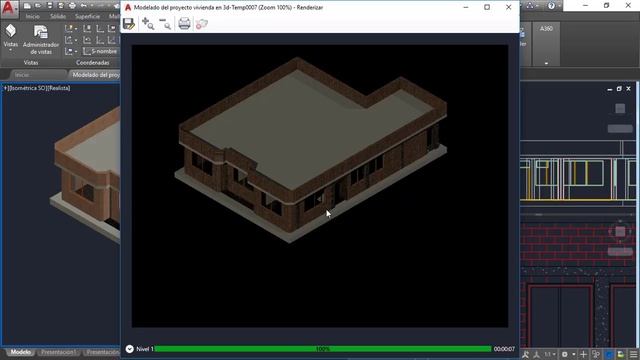Click the Nivel 1 render label
Screen dimensions: 640x360
tap(145, 349)
